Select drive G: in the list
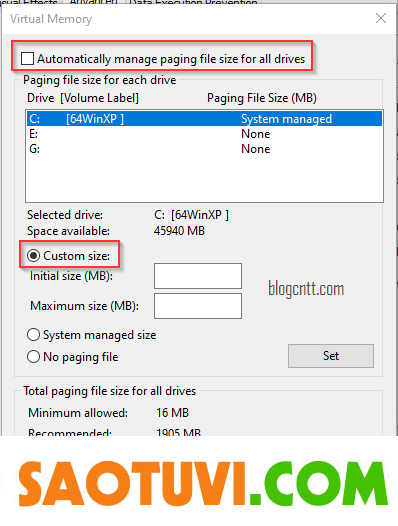398x526 pixels. coord(204,149)
